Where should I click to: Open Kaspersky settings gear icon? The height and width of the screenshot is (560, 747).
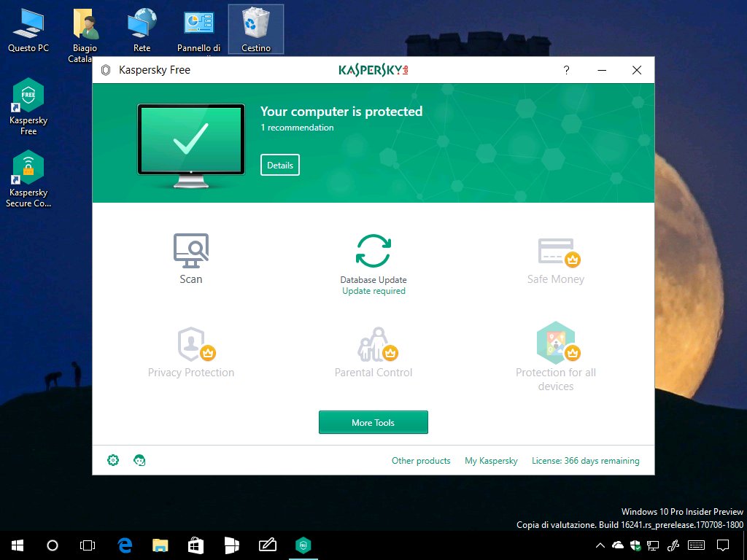click(113, 460)
